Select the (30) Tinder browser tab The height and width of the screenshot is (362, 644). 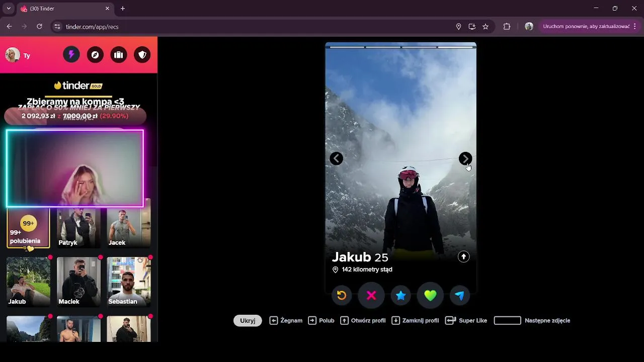click(x=65, y=9)
